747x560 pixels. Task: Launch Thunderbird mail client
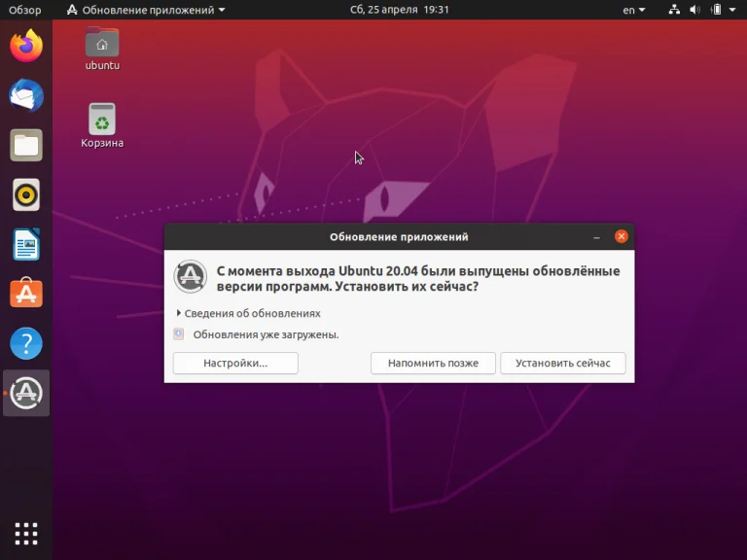click(26, 95)
